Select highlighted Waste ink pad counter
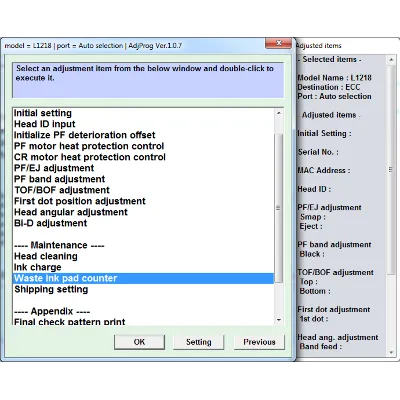Viewport: 400px width, 400px height. [x=143, y=278]
